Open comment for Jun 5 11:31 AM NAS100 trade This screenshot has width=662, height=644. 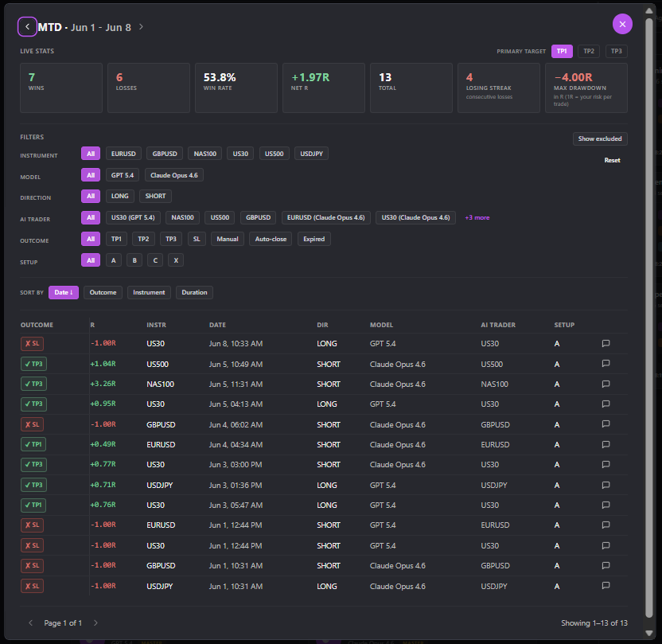606,384
